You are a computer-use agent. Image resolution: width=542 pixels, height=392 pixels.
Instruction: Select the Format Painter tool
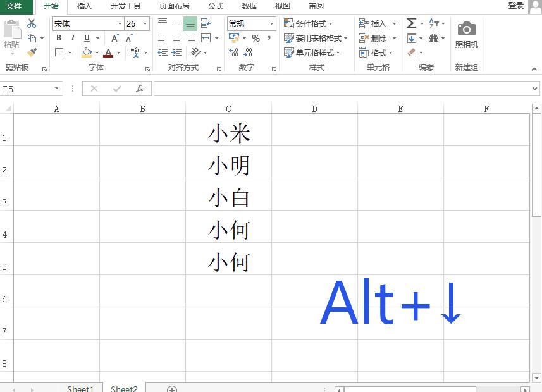coord(30,52)
